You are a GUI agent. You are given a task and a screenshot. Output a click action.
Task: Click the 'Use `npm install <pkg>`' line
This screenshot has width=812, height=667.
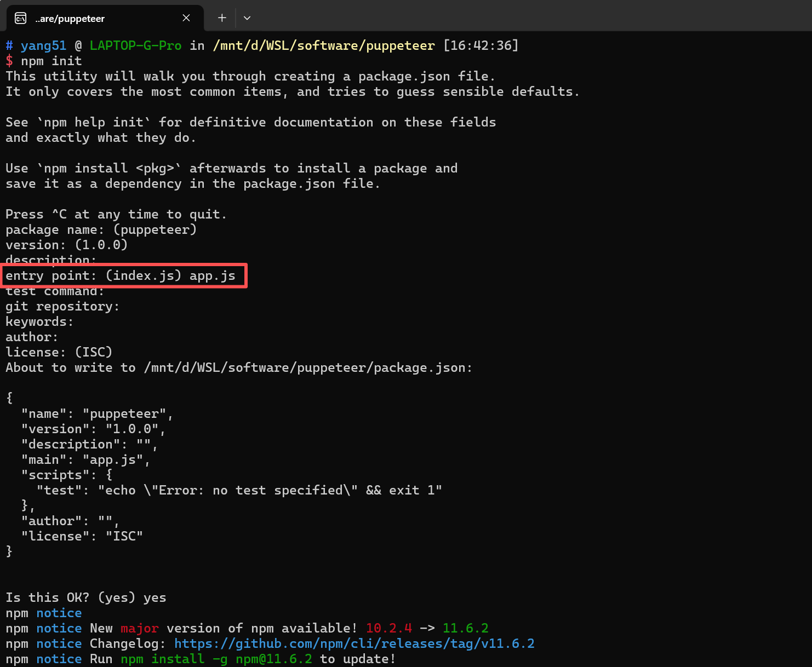[x=232, y=168]
